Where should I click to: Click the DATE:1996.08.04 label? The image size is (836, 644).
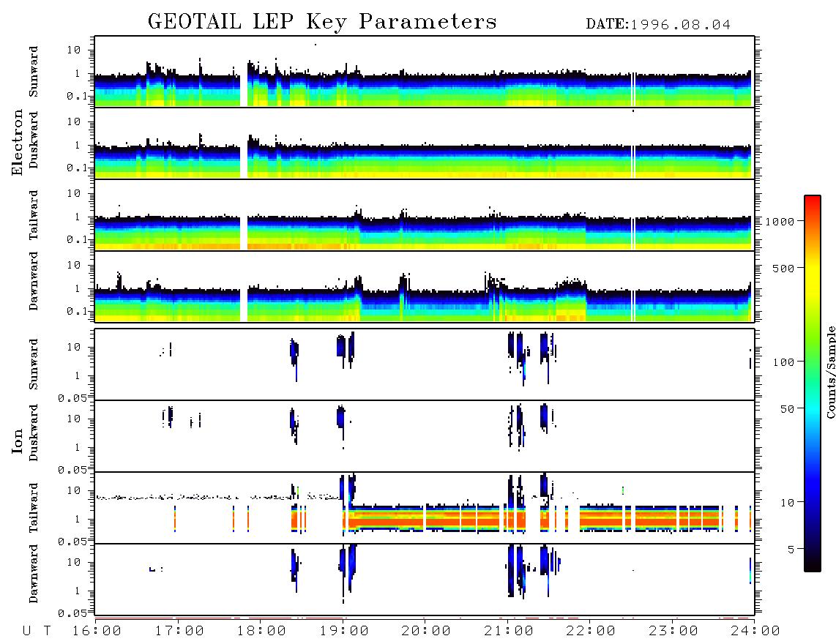658,25
